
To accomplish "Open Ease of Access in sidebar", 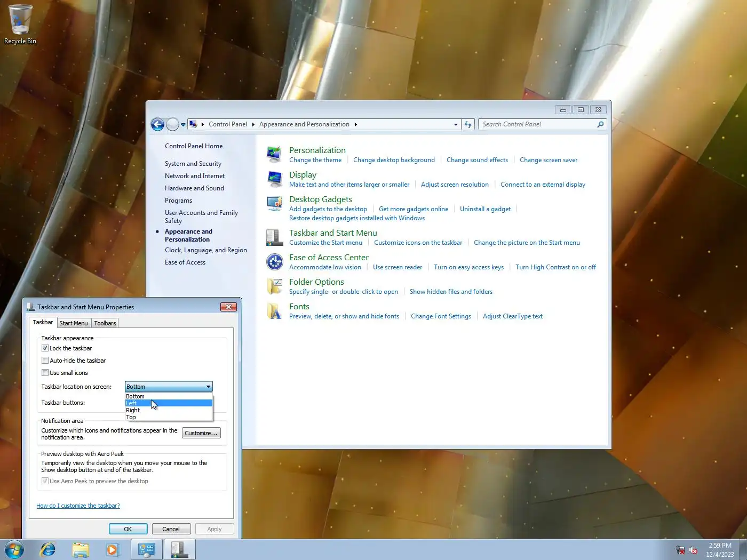I will click(185, 262).
